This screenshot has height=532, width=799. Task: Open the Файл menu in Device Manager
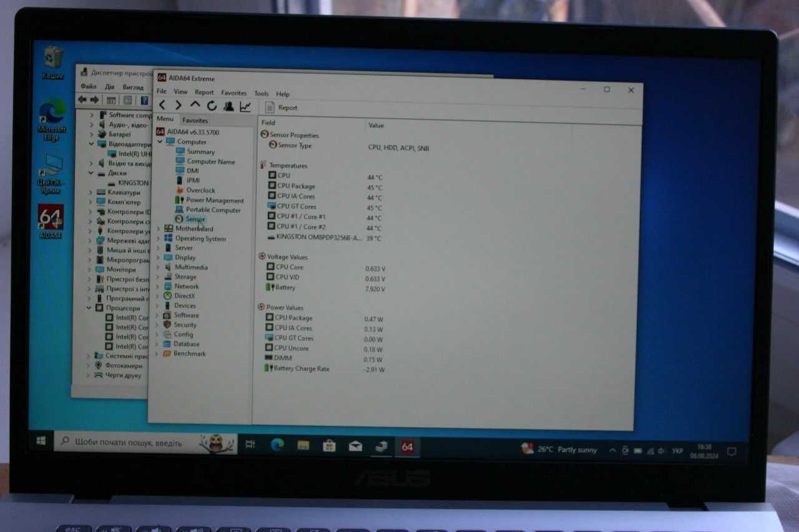89,86
